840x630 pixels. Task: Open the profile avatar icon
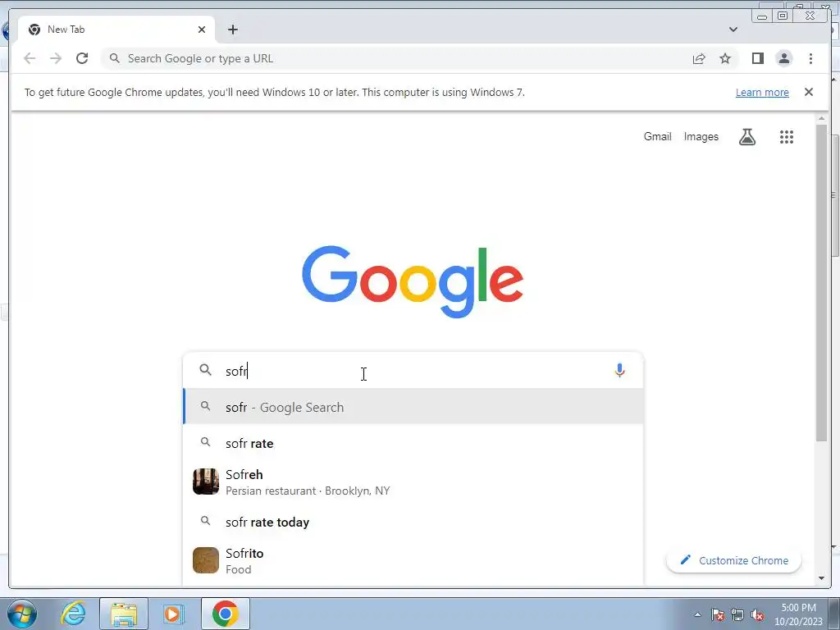point(783,58)
